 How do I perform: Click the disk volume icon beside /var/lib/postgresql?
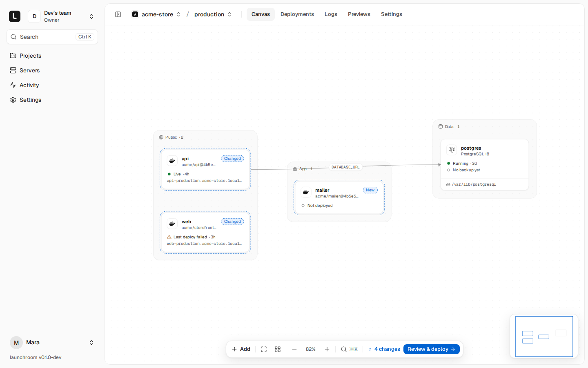[448, 184]
